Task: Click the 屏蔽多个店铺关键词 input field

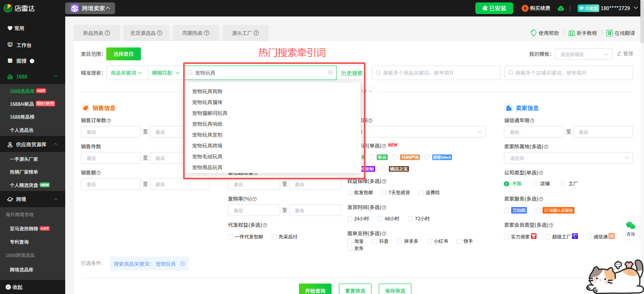Action: (x=568, y=73)
